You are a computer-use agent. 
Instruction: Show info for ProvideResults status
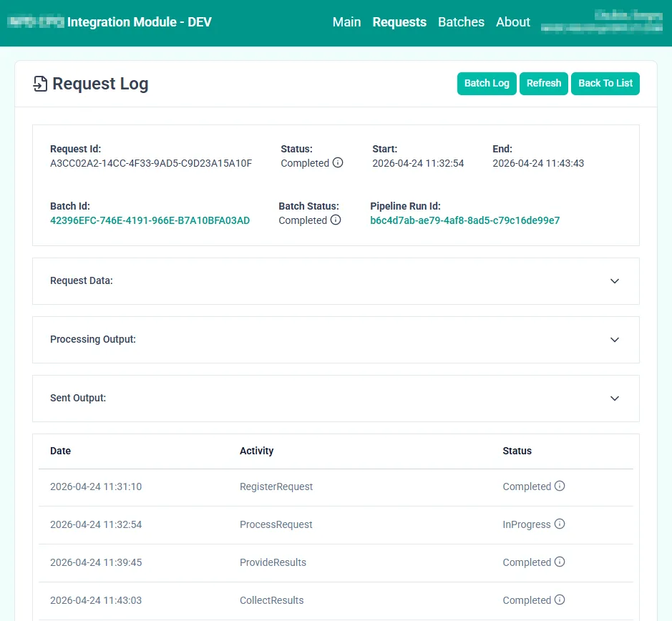pos(560,562)
